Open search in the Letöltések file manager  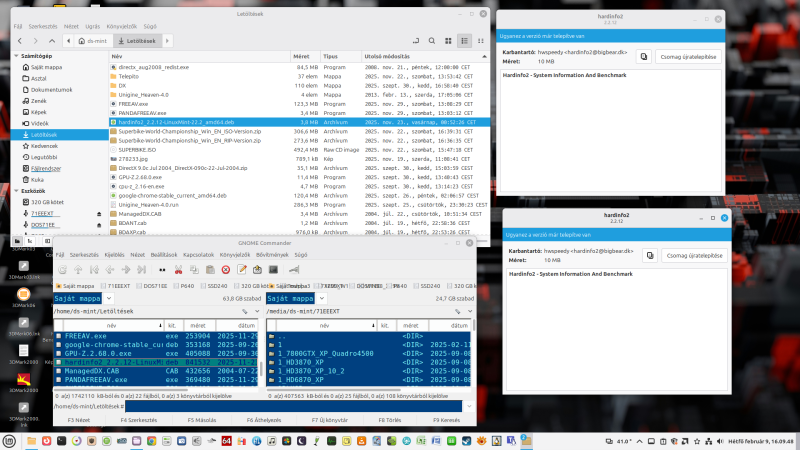point(432,41)
